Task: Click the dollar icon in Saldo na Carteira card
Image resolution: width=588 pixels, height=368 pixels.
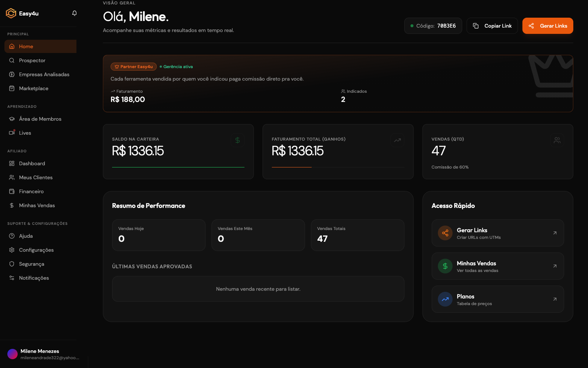Action: pyautogui.click(x=237, y=140)
